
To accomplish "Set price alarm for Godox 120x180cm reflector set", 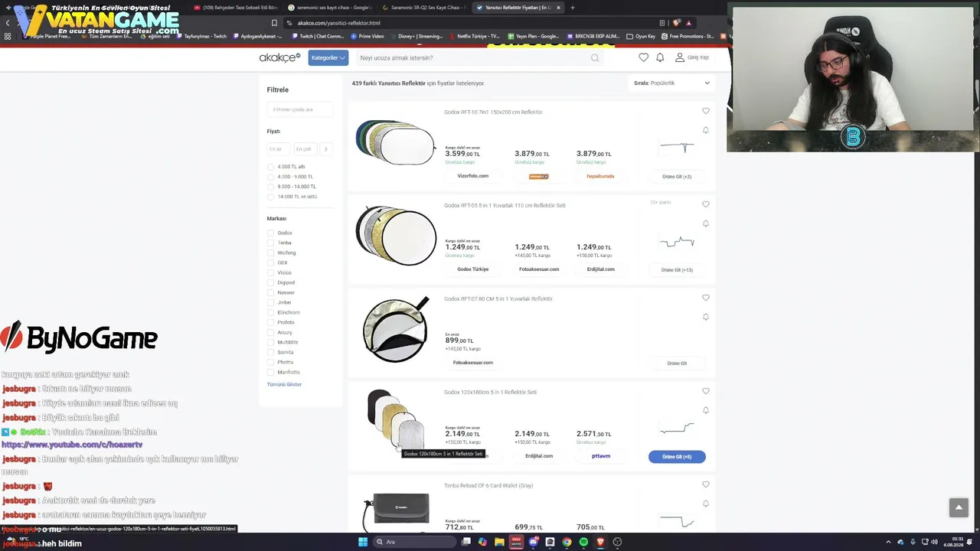I will point(706,410).
